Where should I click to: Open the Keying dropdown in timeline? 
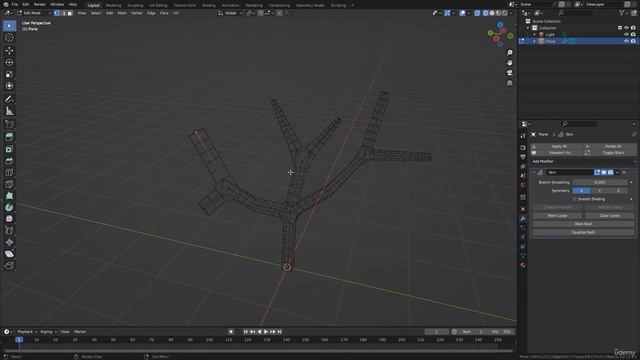[x=48, y=332]
